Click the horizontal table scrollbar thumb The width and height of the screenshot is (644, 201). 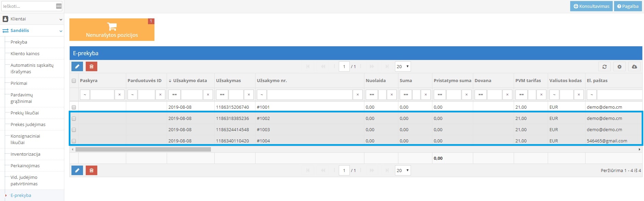click(143, 149)
